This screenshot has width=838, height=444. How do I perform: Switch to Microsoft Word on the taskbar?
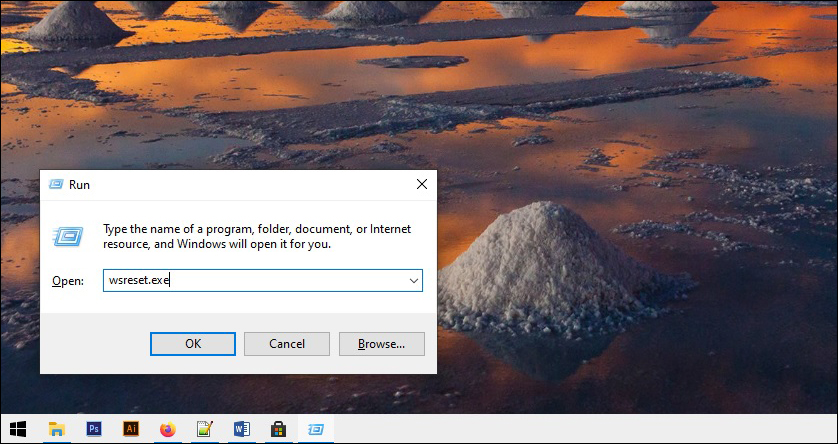tap(241, 429)
